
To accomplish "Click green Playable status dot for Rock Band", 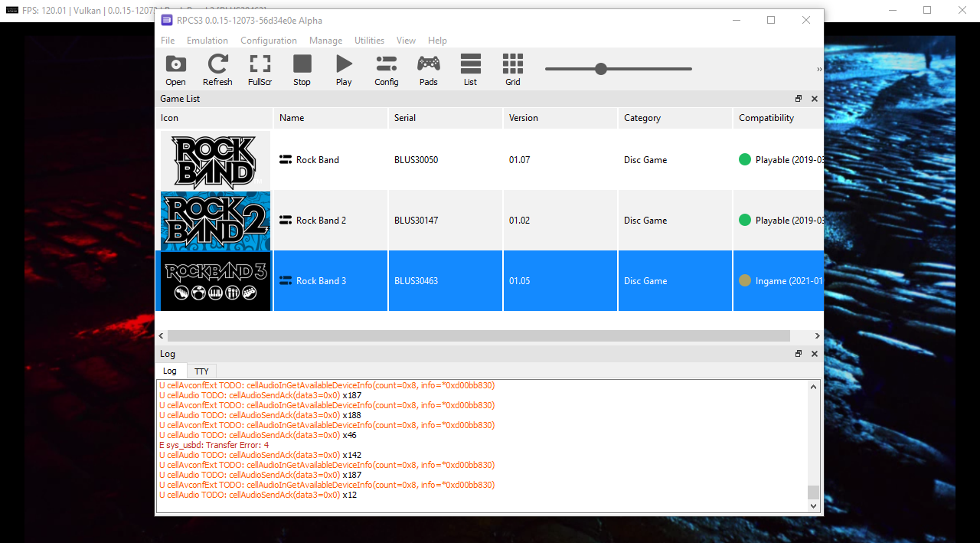I will point(745,159).
